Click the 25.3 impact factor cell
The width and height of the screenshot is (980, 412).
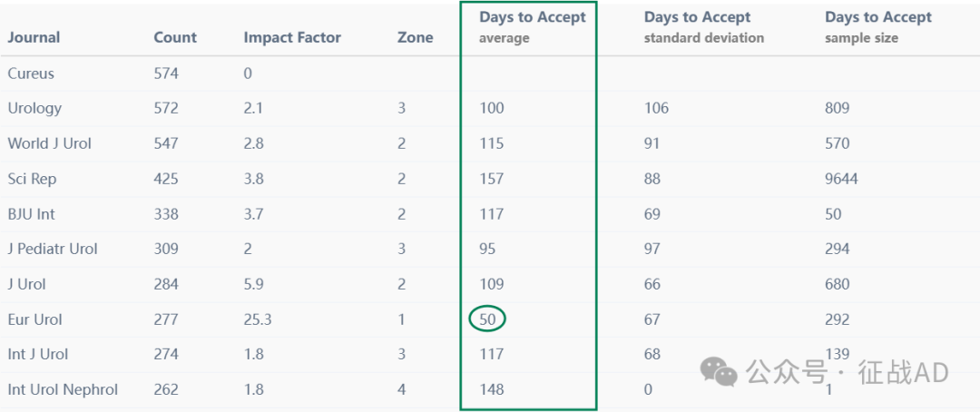coord(258,319)
